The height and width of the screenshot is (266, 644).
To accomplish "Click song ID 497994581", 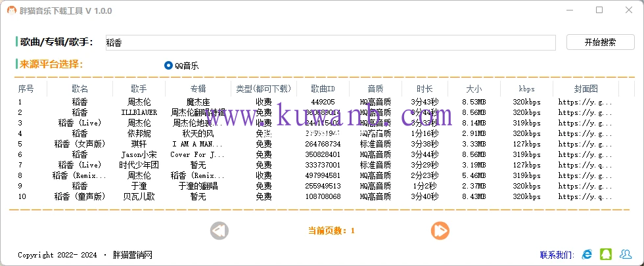I will 323,176.
